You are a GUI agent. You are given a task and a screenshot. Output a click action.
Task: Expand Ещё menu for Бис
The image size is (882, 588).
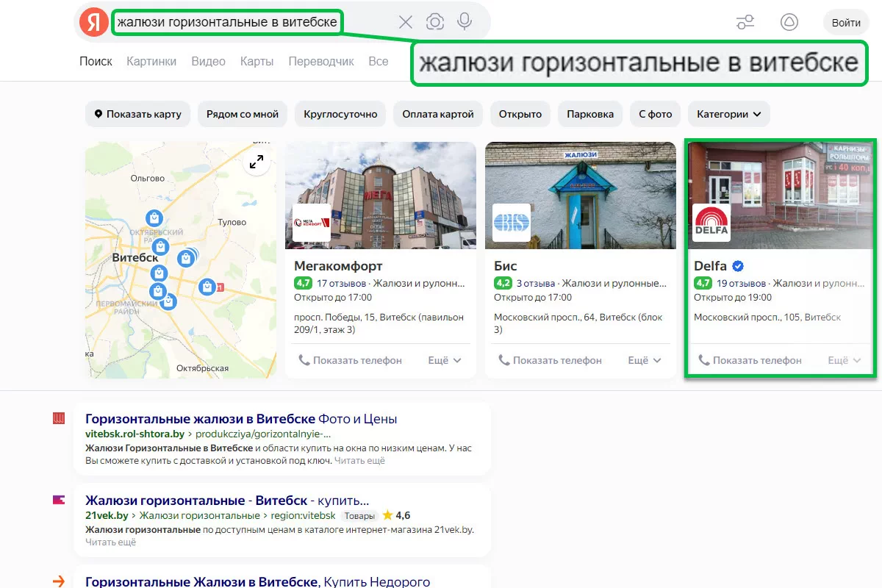point(645,360)
